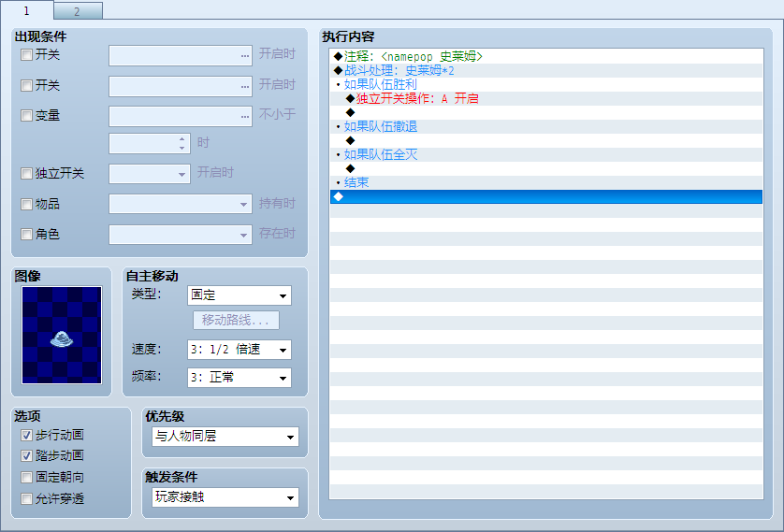784x532 pixels.
Task: Switch to event page tab 2
Action: coord(78,11)
